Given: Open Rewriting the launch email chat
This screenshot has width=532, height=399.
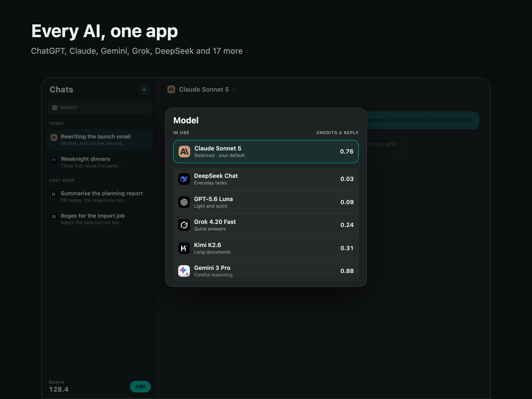Looking at the screenshot, I should pyautogui.click(x=100, y=140).
